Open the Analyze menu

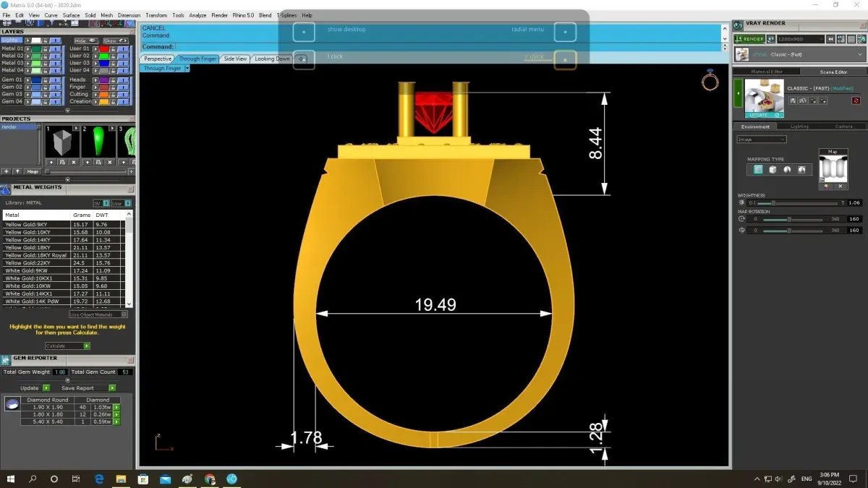click(x=197, y=15)
